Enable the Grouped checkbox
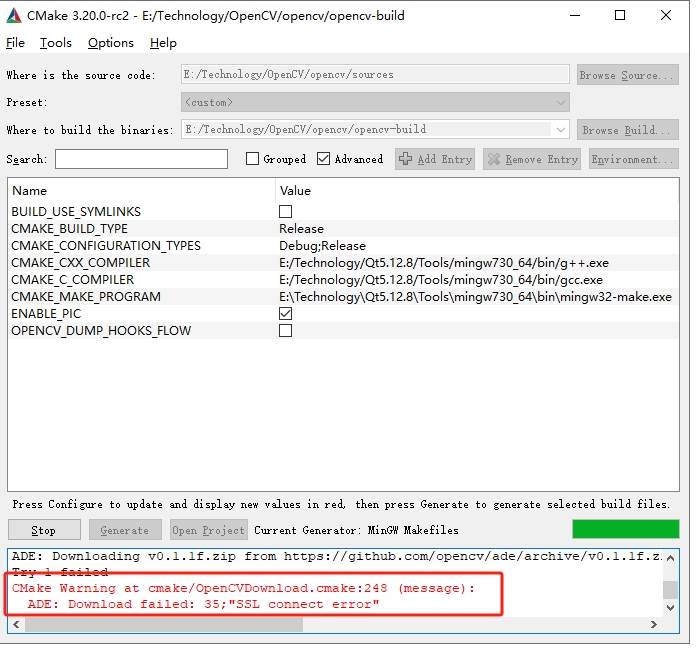 click(x=252, y=159)
